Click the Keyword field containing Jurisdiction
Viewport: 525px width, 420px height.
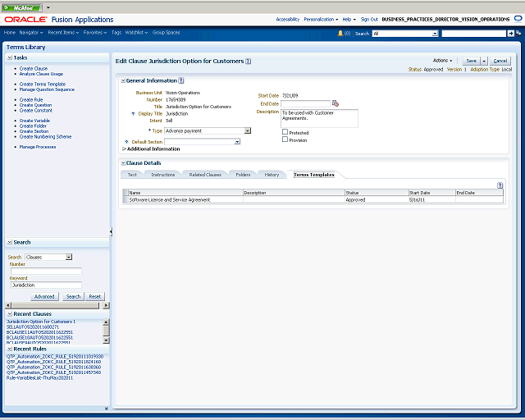click(x=46, y=285)
